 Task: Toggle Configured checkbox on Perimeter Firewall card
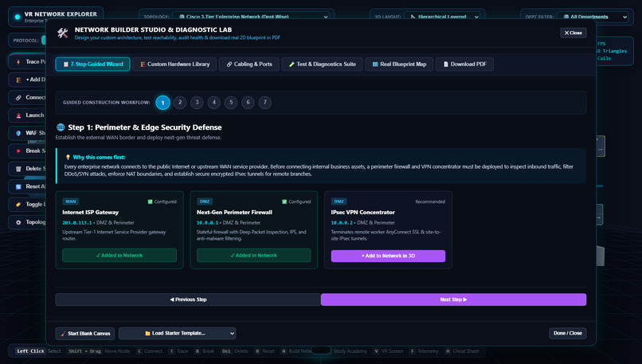click(x=284, y=202)
